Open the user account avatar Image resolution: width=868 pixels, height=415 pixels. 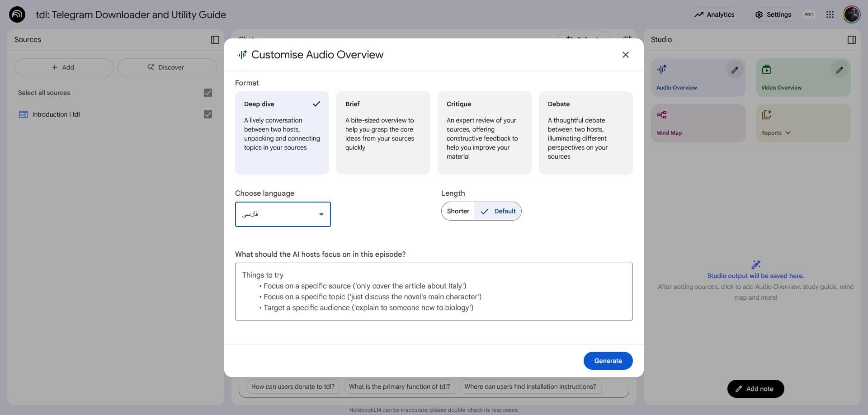point(851,14)
